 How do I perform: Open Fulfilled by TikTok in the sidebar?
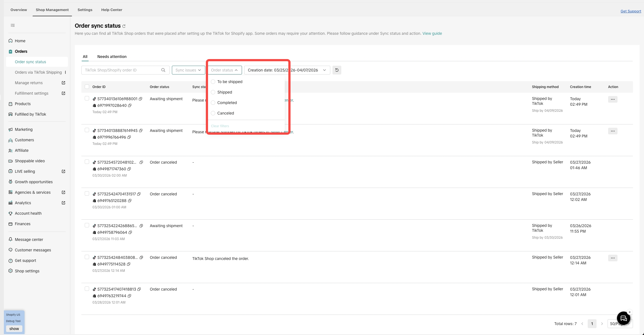[30, 114]
